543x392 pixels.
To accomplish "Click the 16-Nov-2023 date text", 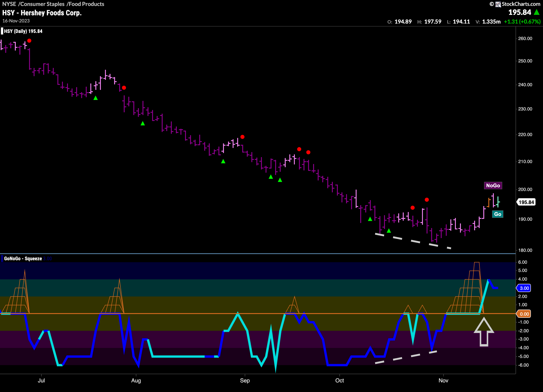I will pos(16,21).
